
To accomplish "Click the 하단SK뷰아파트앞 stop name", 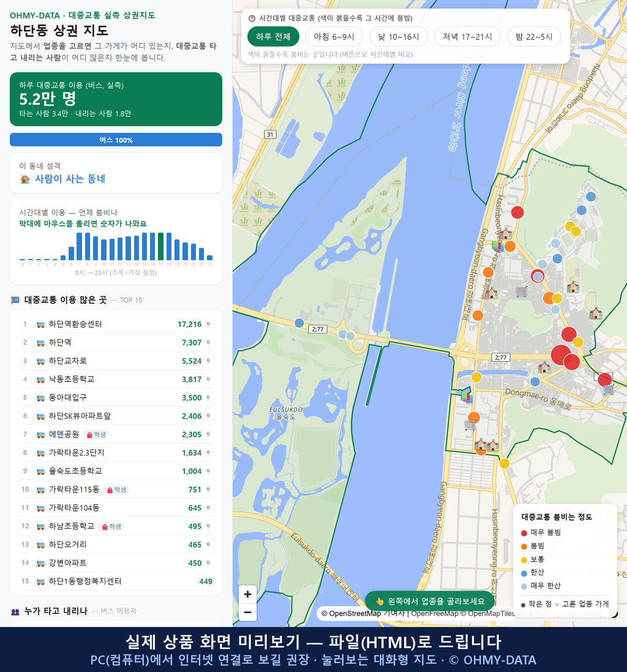I will tap(80, 416).
